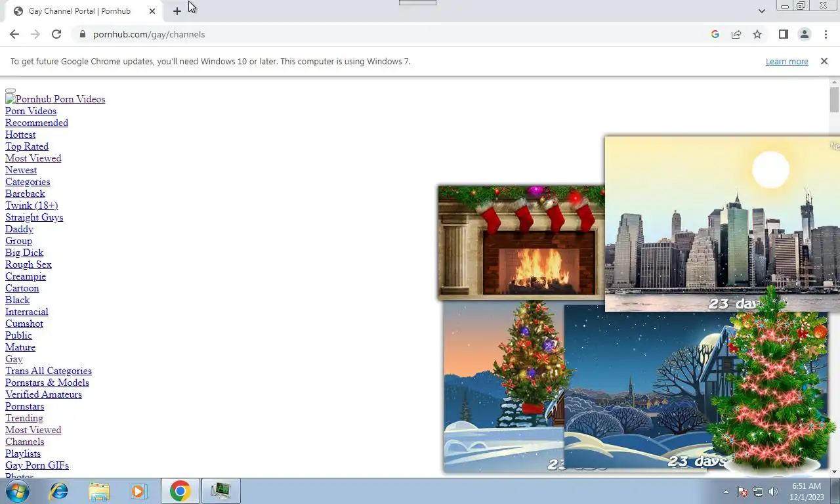Open the Public link

coord(18,335)
